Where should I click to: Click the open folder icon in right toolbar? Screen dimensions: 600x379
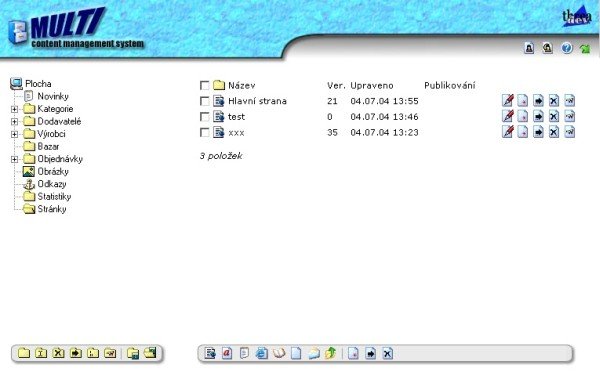[314, 353]
